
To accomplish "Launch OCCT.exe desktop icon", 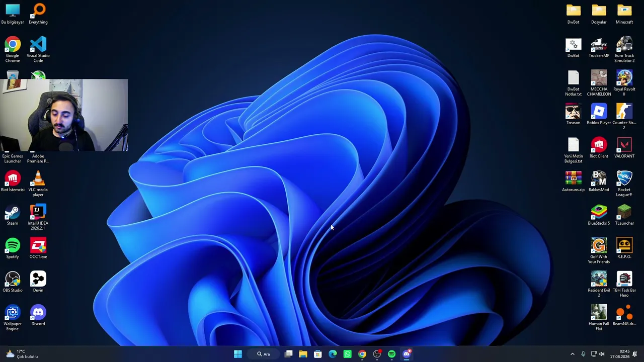I will click(x=38, y=248).
